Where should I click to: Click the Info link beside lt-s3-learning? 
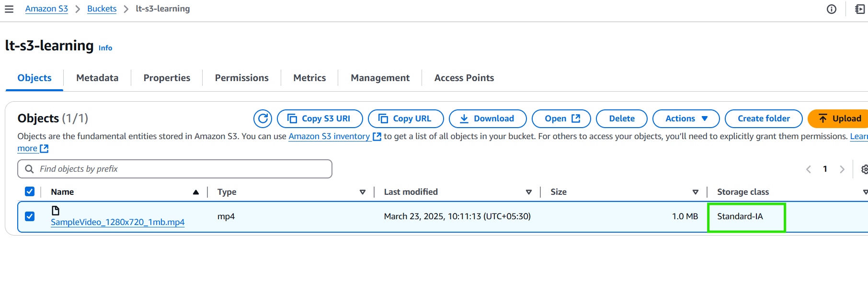pos(105,48)
